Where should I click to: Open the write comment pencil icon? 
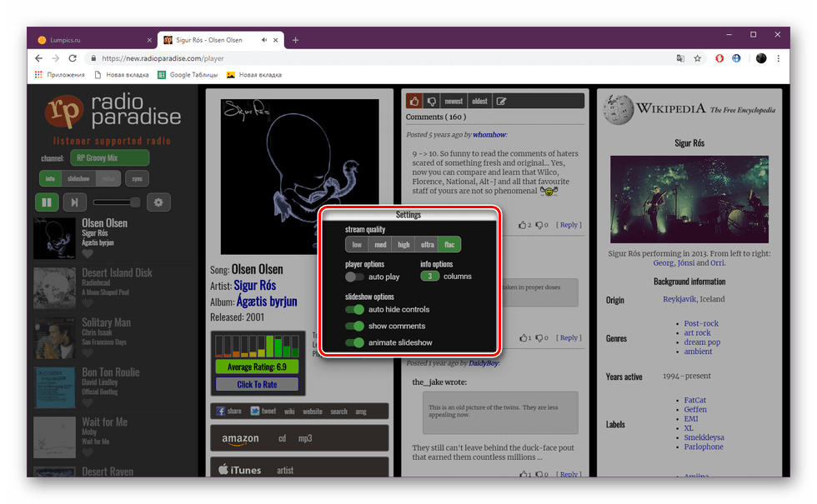pyautogui.click(x=501, y=101)
